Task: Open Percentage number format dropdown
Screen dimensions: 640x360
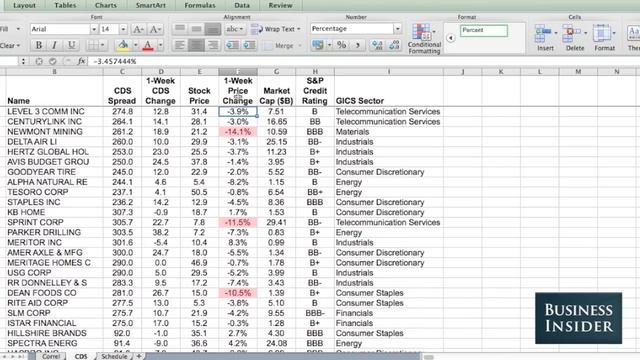Action: point(397,29)
